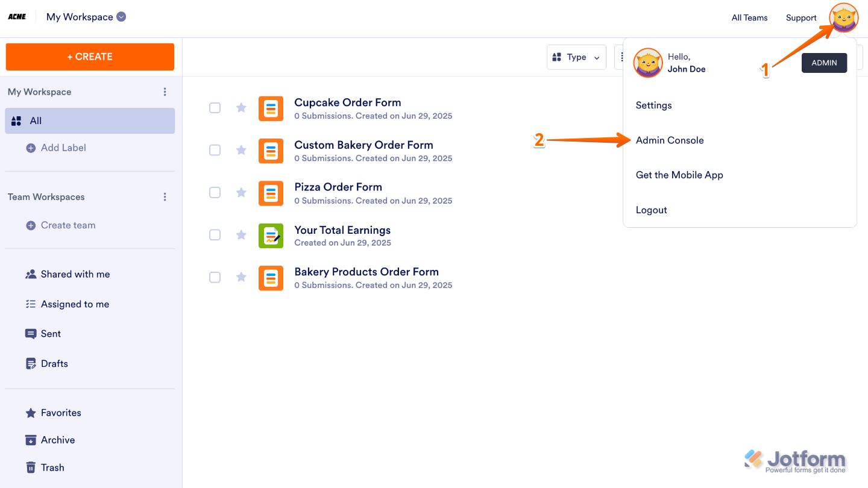The height and width of the screenshot is (488, 868).
Task: Choose Admin Console from the profile menu
Action: [670, 140]
